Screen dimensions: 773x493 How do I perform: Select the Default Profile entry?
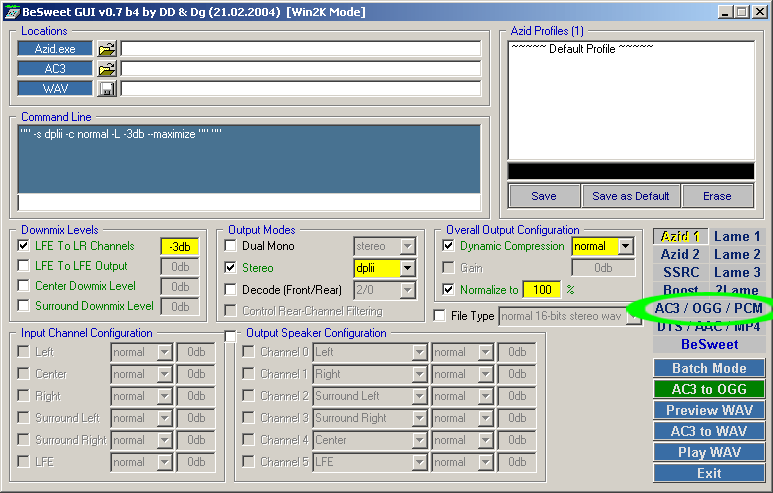click(582, 49)
